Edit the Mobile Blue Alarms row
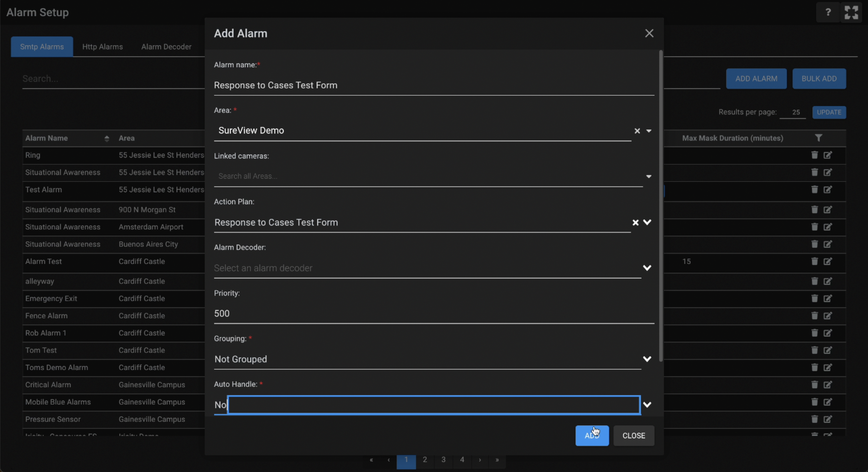Image resolution: width=868 pixels, height=472 pixels. (828, 402)
